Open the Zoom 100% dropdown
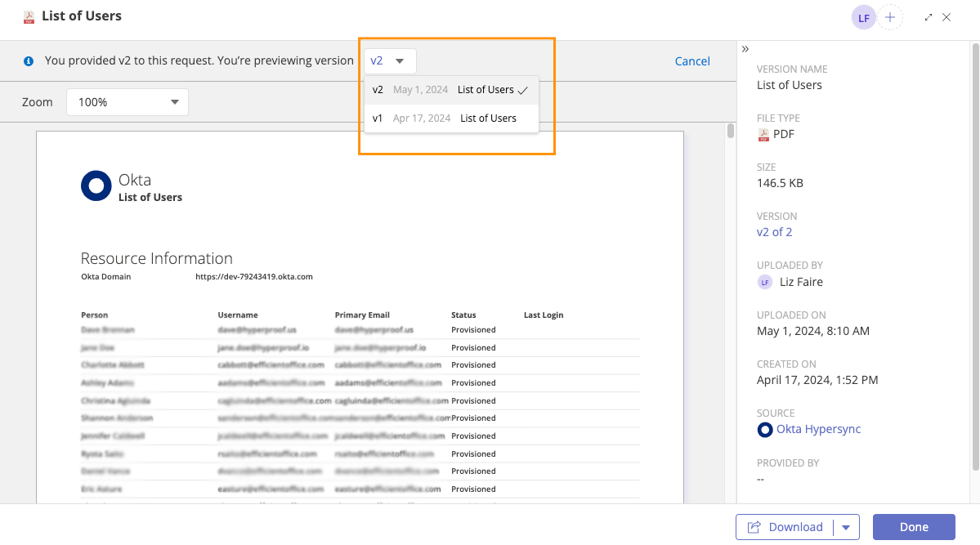 click(128, 102)
